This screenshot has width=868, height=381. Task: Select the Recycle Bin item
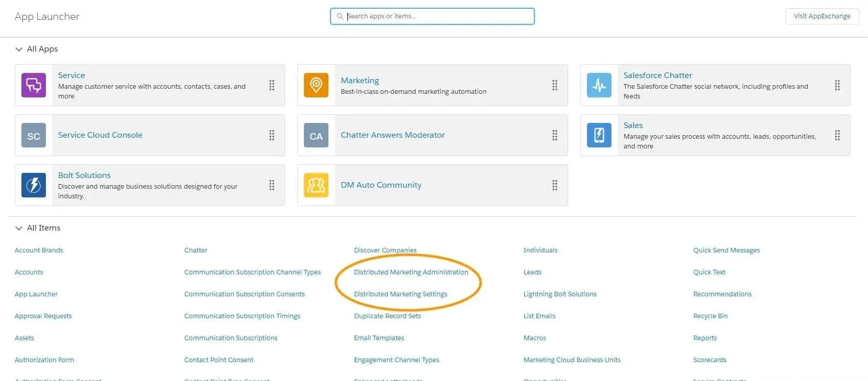click(710, 316)
